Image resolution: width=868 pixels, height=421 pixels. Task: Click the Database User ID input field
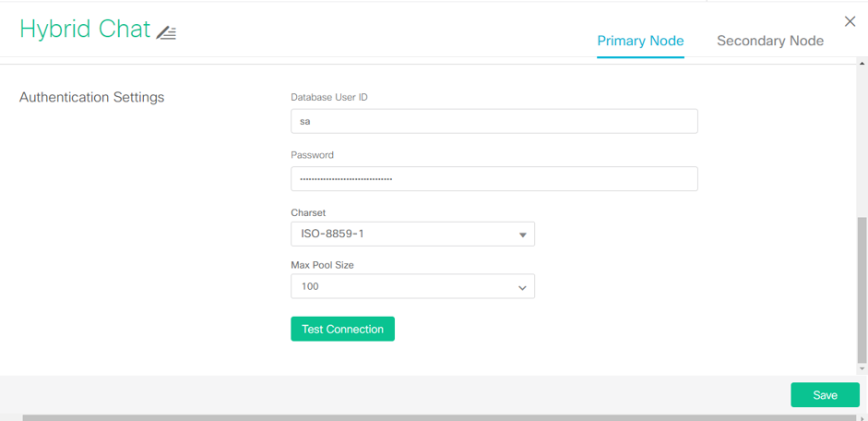coord(493,121)
